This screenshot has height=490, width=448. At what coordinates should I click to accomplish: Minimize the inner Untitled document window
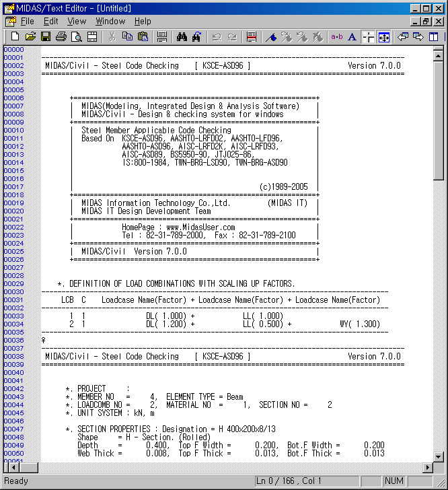click(415, 22)
